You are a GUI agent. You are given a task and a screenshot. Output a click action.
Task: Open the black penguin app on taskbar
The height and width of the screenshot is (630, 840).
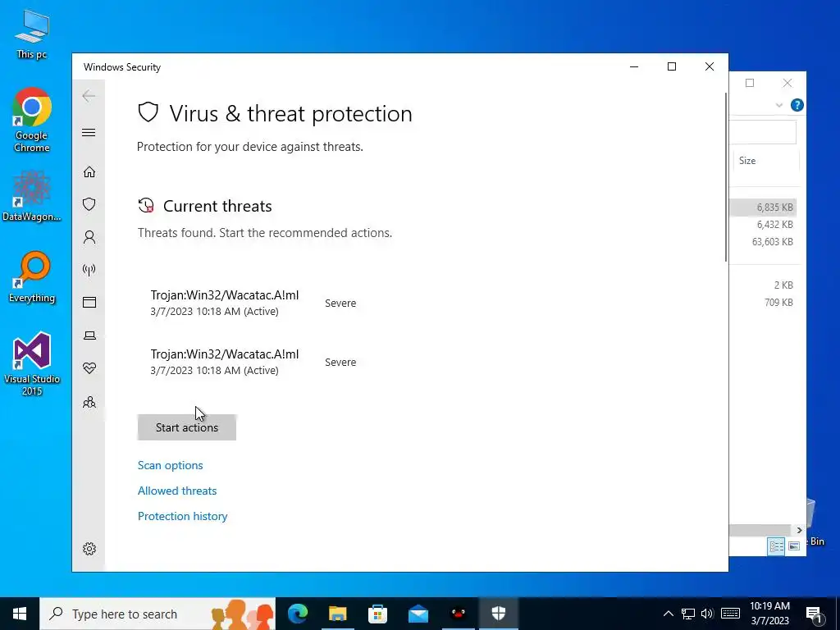(458, 614)
